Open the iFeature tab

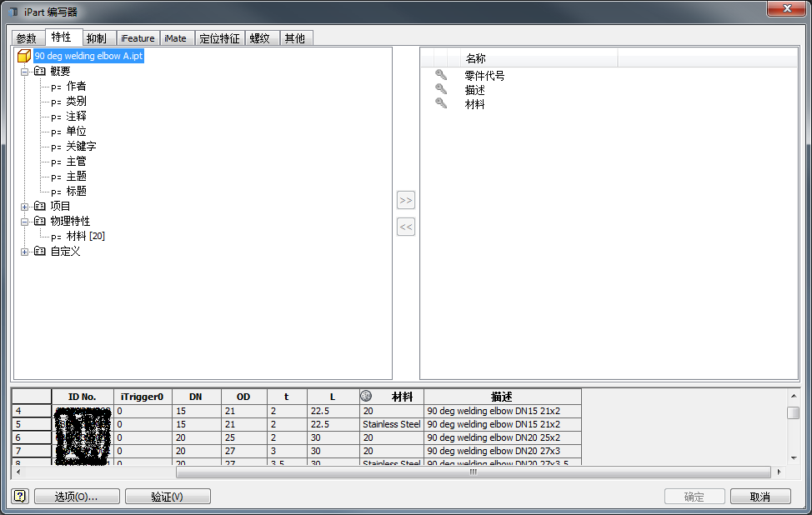[138, 38]
